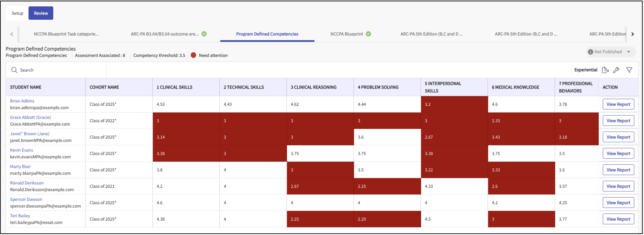View Report for Brian Adkins
644x235 pixels.
point(618,104)
